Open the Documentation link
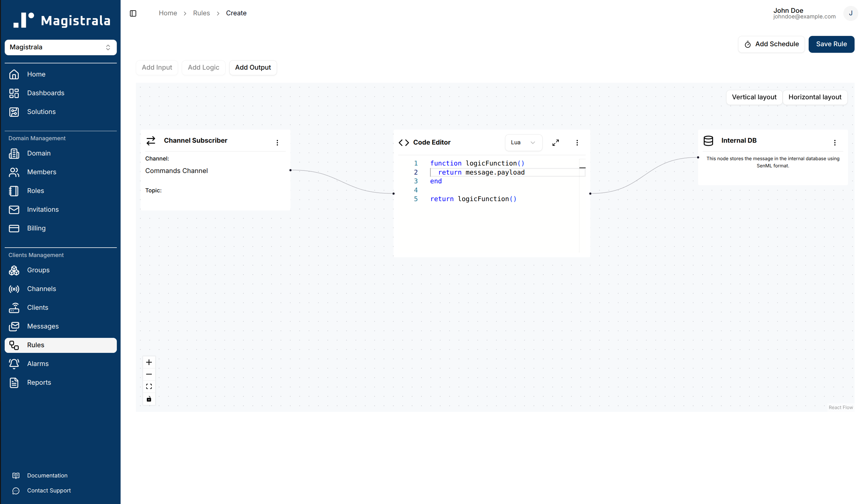868x504 pixels. click(x=47, y=475)
